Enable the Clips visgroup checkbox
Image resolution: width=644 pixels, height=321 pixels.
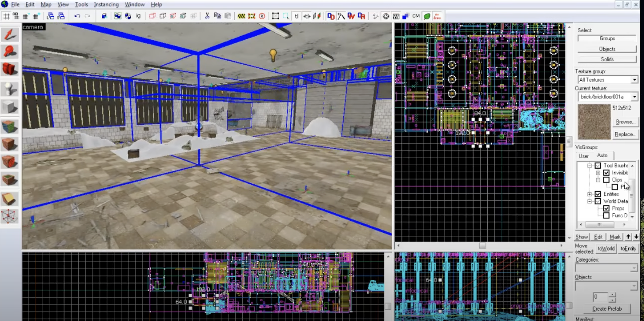click(606, 180)
